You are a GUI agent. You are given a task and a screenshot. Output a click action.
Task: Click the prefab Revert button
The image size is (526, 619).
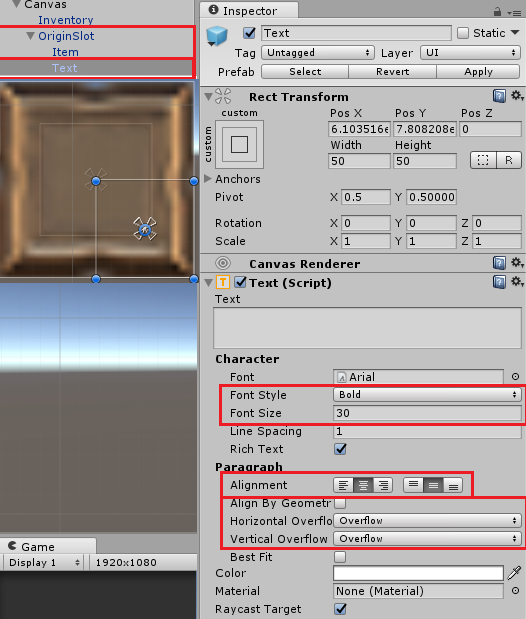coord(393,71)
